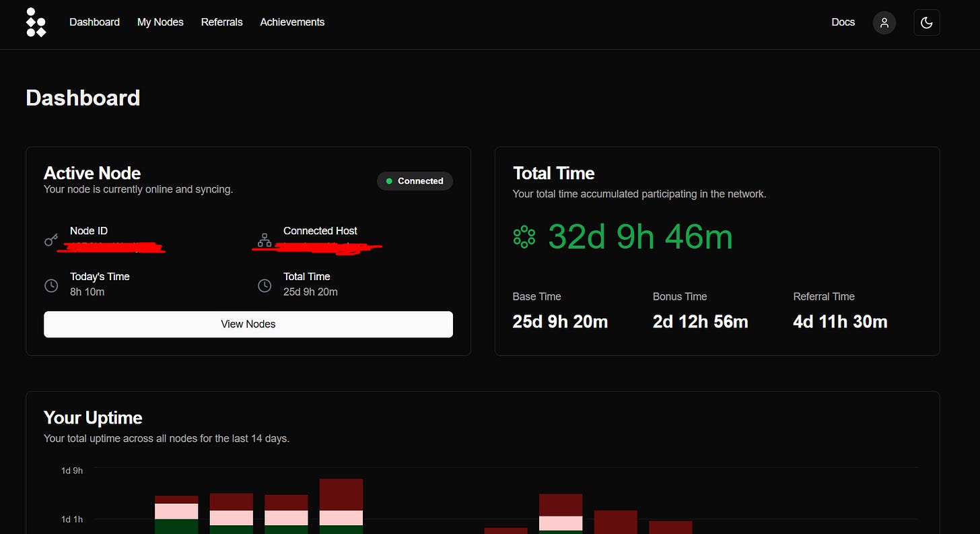This screenshot has height=534, width=980.
Task: Click the green 32d 9h 46m total time
Action: [x=639, y=236]
